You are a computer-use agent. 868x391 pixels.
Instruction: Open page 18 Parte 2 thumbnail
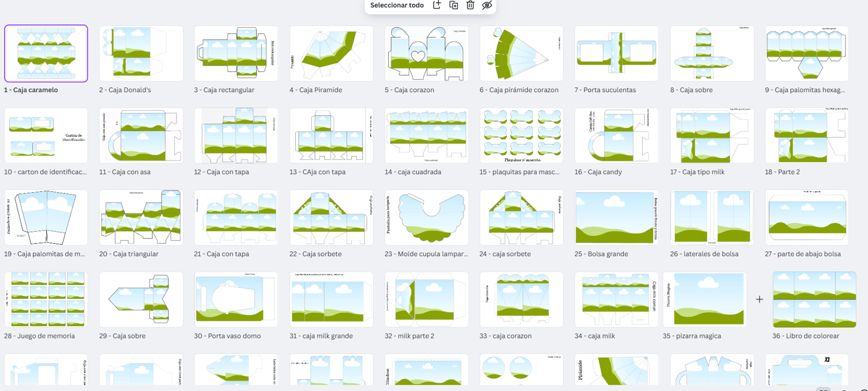click(807, 136)
